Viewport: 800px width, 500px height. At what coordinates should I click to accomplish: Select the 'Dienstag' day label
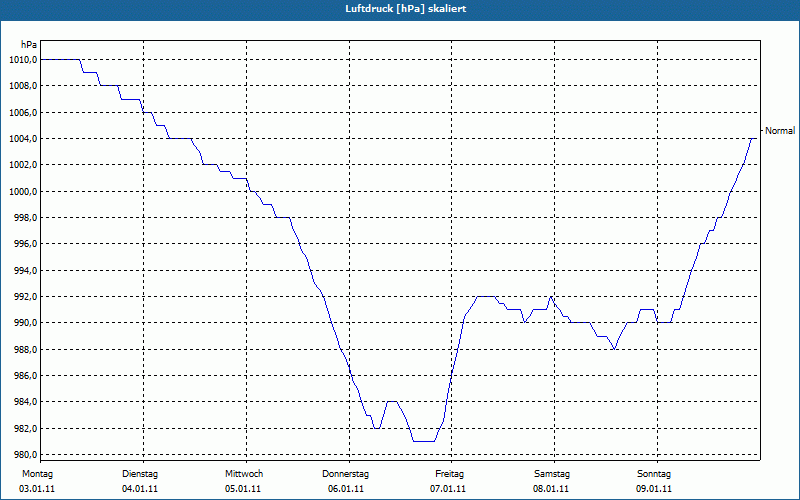(x=140, y=474)
